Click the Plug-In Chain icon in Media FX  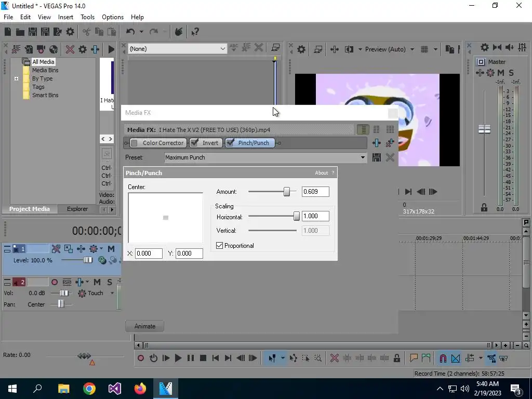377,143
